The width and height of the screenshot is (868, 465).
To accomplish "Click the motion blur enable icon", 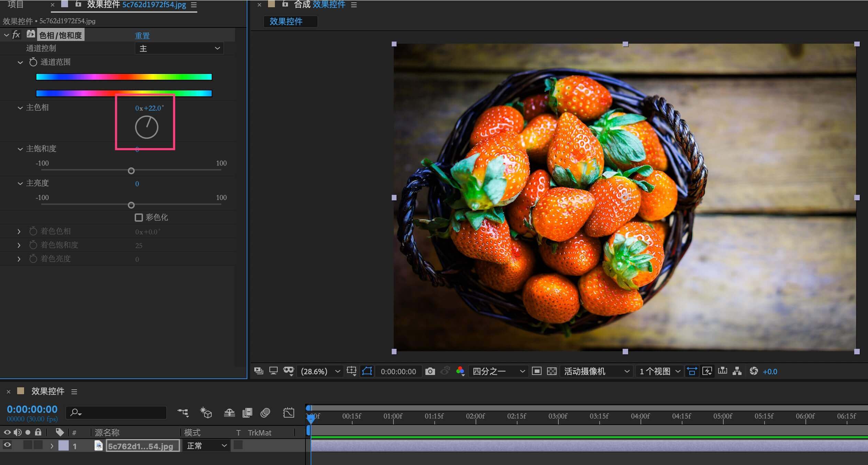I will coord(265,412).
